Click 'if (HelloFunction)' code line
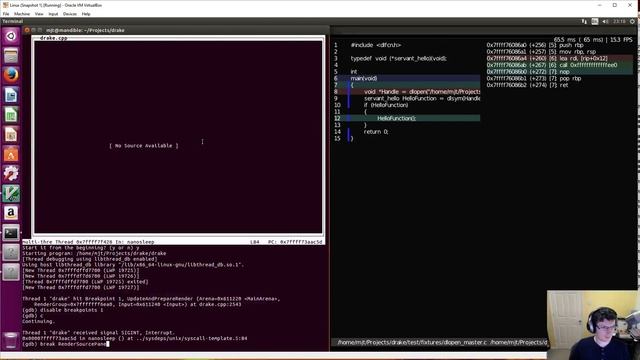This screenshot has width=640, height=360. [x=386, y=105]
